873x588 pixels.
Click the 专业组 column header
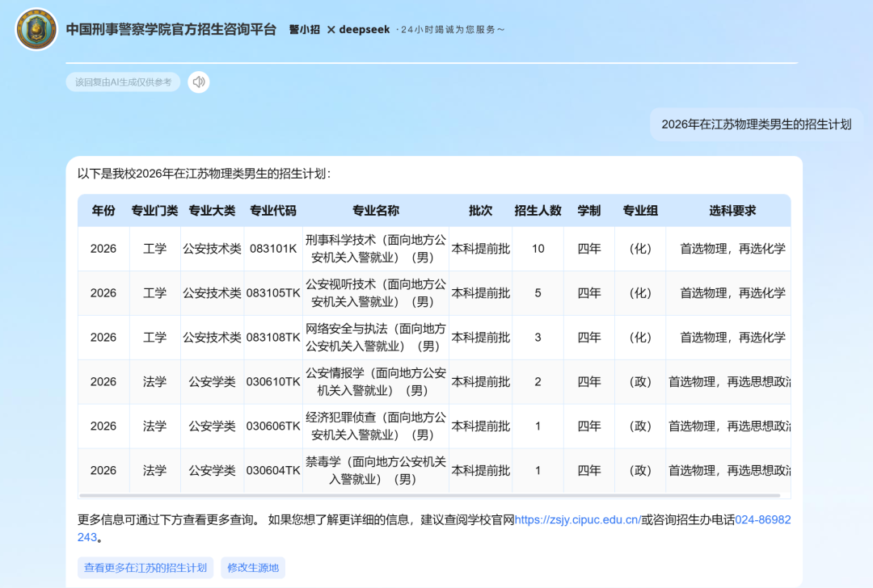coord(640,210)
